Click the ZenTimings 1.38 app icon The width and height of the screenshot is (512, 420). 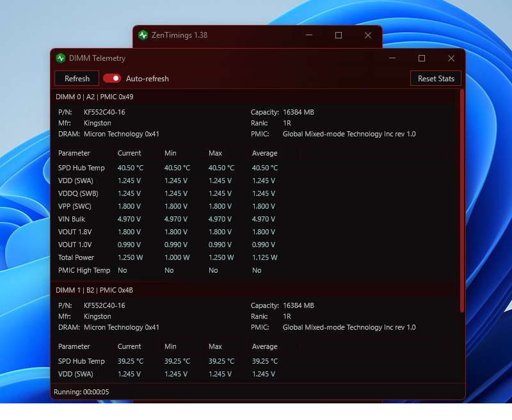point(143,35)
